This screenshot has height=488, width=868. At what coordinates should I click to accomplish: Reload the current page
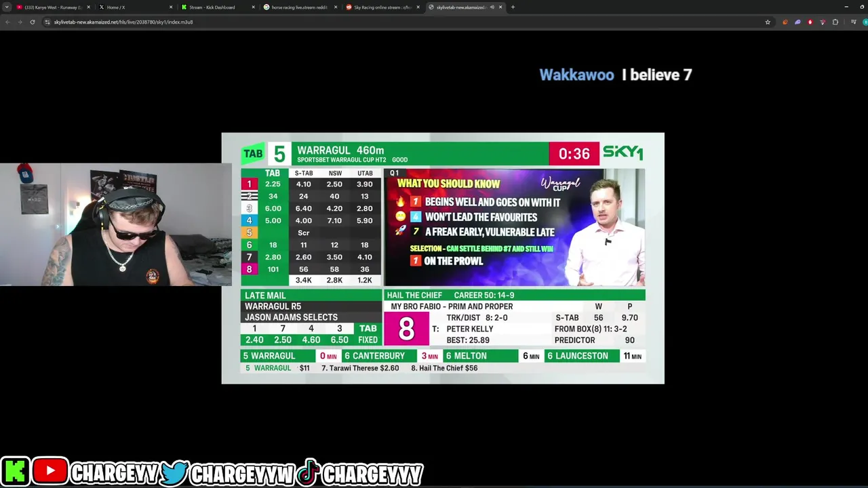[x=32, y=22]
